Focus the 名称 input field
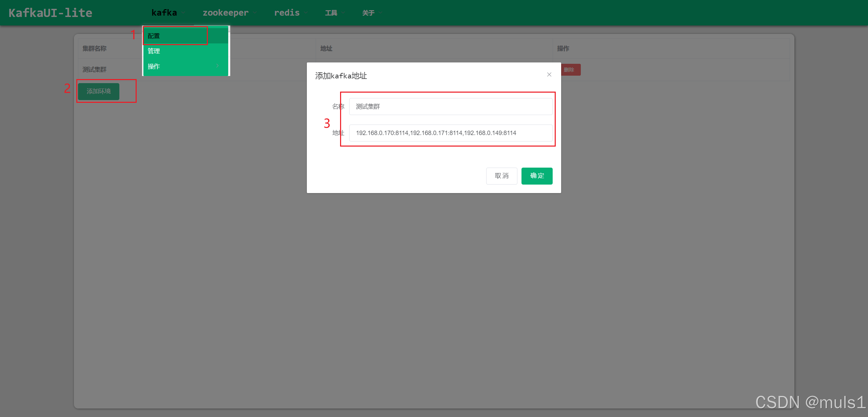The width and height of the screenshot is (868, 417). pos(450,107)
